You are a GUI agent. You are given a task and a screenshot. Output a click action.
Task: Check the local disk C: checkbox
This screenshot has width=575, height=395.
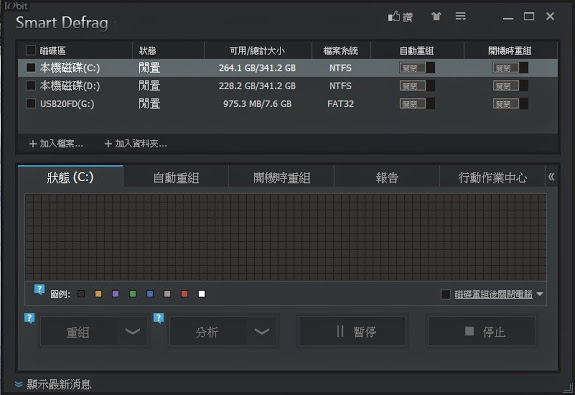coord(31,67)
